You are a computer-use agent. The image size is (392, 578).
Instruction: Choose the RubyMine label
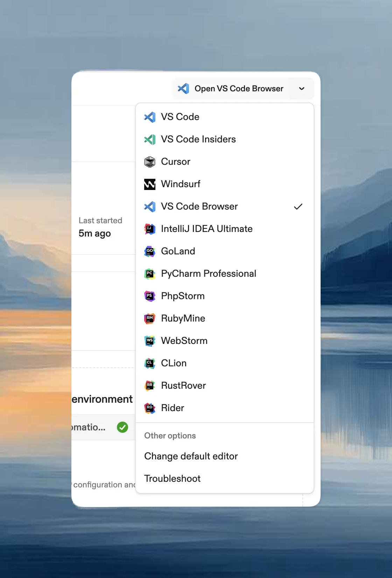pyautogui.click(x=183, y=318)
